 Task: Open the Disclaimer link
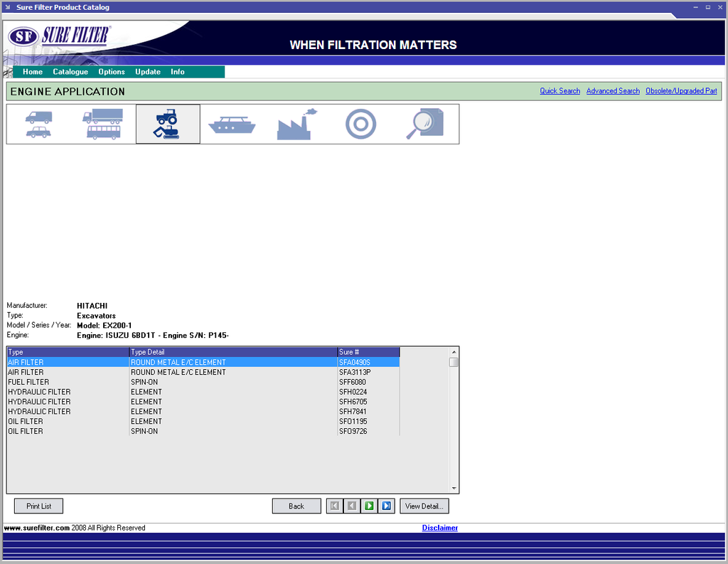[439, 528]
